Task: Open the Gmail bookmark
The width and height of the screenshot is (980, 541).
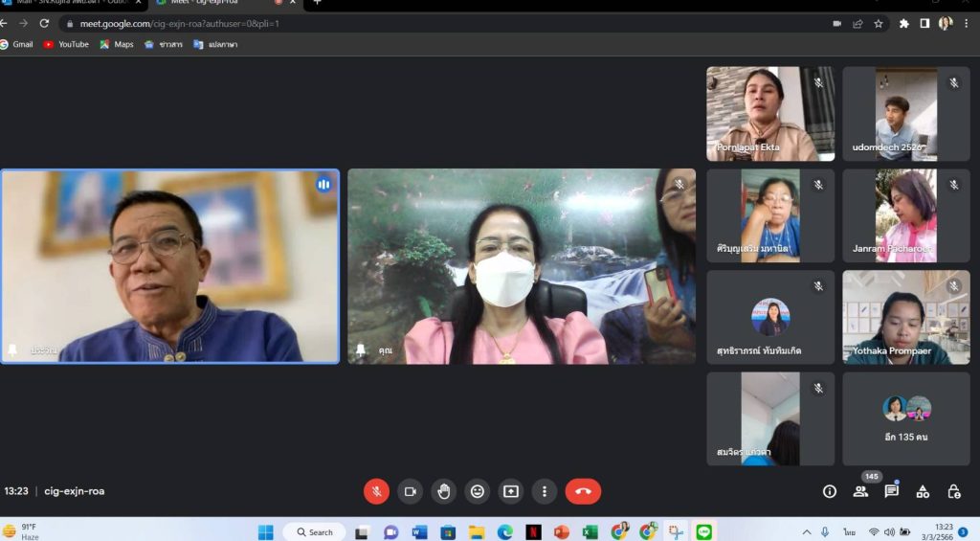Action: [x=17, y=44]
